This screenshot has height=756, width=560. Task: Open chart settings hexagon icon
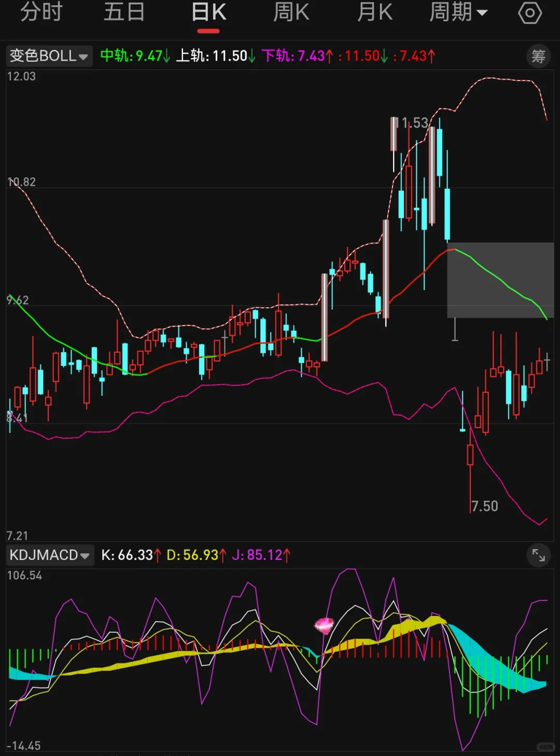pos(530,13)
